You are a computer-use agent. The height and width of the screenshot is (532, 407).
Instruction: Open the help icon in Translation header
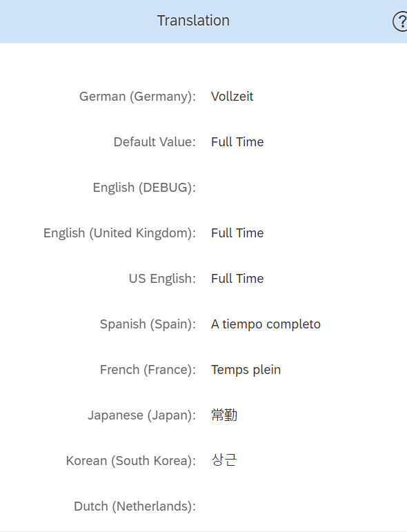click(400, 21)
